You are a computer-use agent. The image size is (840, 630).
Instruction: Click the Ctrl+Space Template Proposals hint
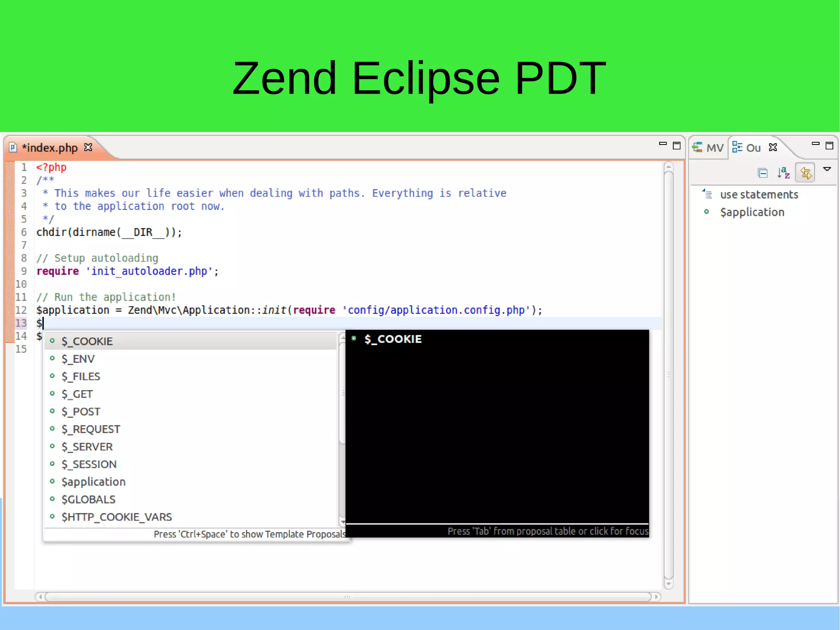click(250, 534)
